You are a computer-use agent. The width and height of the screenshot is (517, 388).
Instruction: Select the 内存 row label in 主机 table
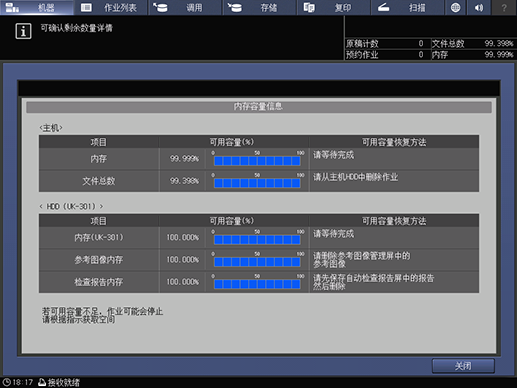99,159
